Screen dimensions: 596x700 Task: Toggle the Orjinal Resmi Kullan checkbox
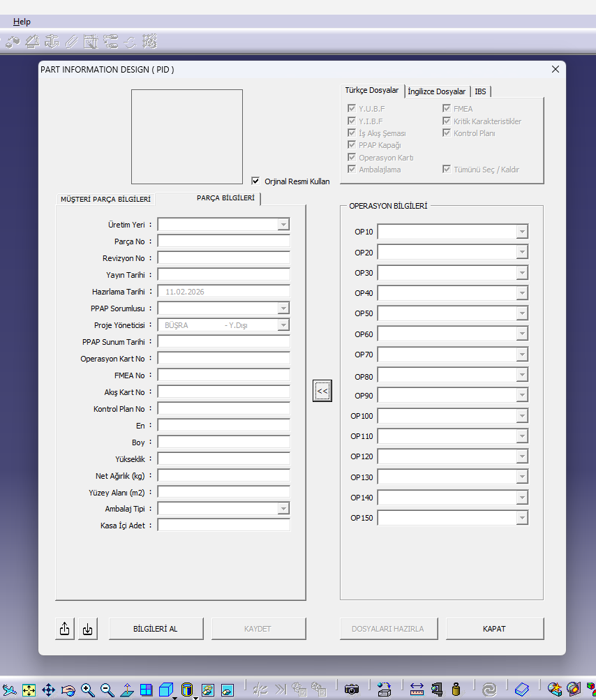(255, 181)
